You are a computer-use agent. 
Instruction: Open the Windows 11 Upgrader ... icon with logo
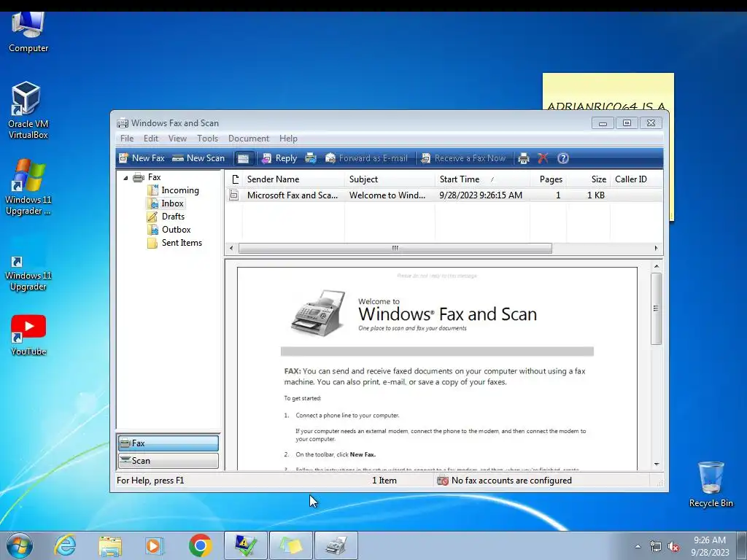tap(28, 187)
